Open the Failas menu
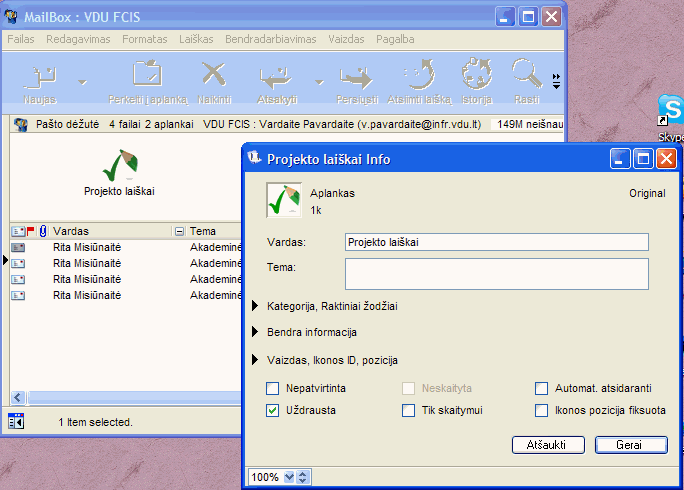The width and height of the screenshot is (684, 490). 22,39
